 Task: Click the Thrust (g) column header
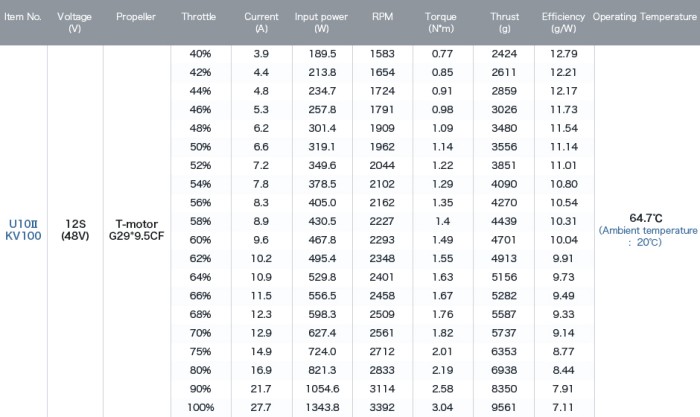[504, 22]
